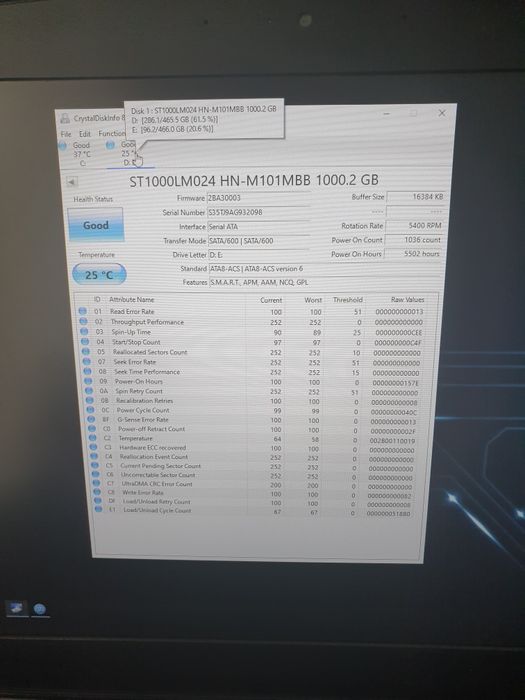Click the Good health status button
This screenshot has width=525, height=700.
(96, 225)
